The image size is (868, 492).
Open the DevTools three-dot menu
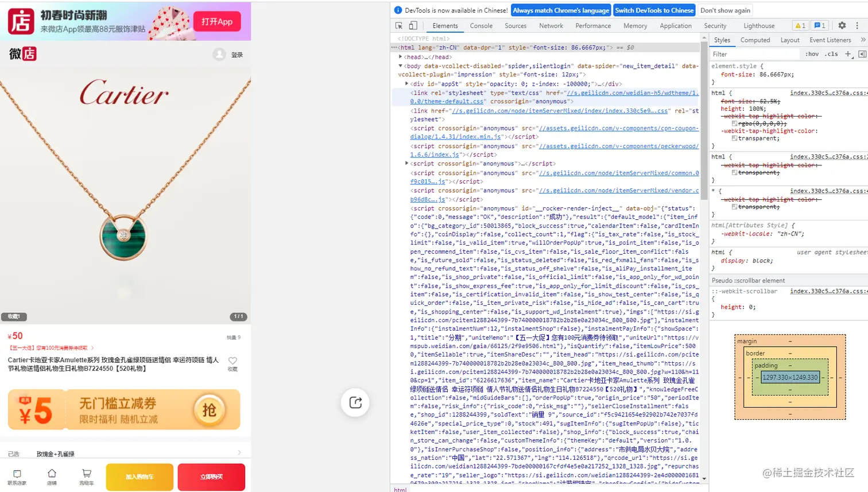tap(857, 25)
